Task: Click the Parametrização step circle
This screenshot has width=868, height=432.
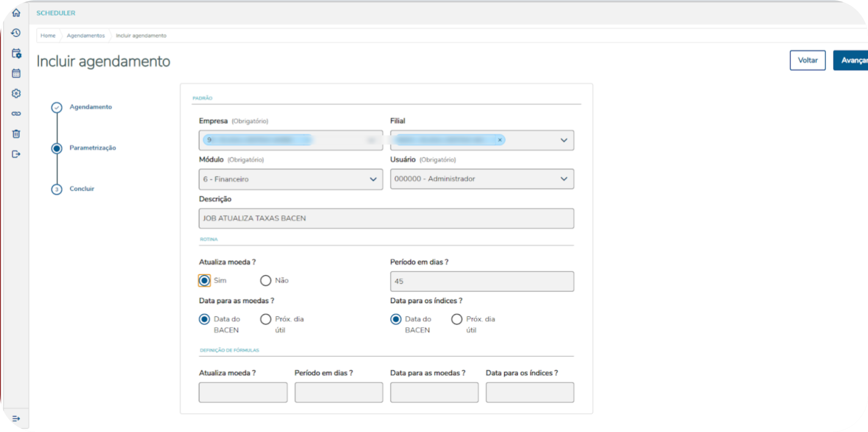Action: [57, 148]
